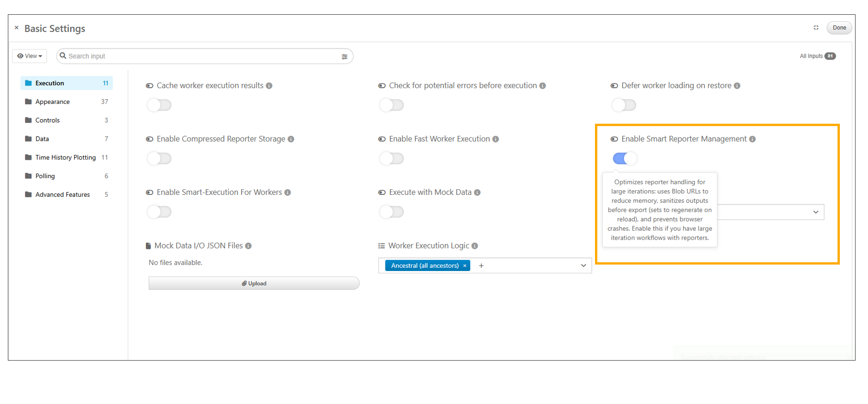Click the search filter options icon
868x404 pixels.
[x=344, y=56]
